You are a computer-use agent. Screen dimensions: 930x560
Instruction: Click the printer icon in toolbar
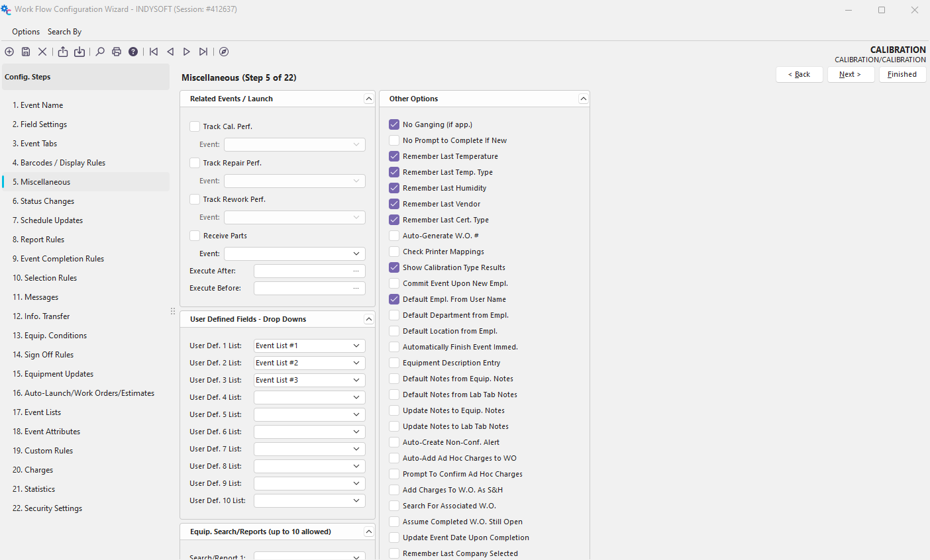click(117, 52)
